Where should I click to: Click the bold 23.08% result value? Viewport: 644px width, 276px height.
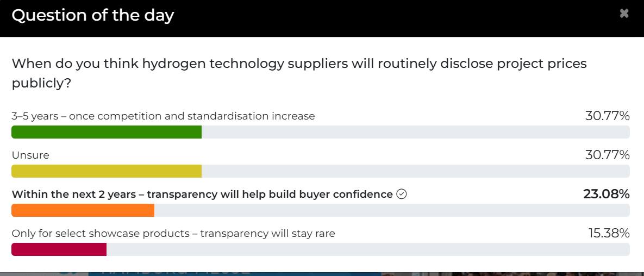(606, 194)
